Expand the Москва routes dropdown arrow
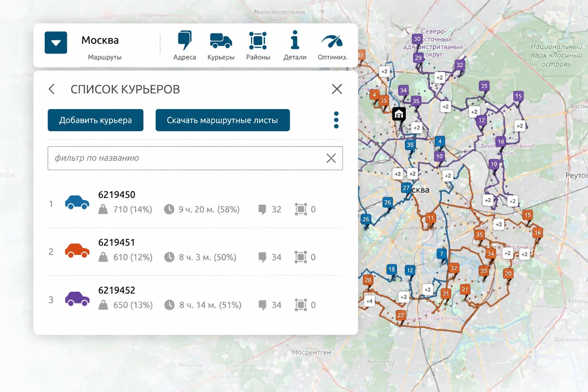This screenshot has height=392, width=588. [56, 42]
